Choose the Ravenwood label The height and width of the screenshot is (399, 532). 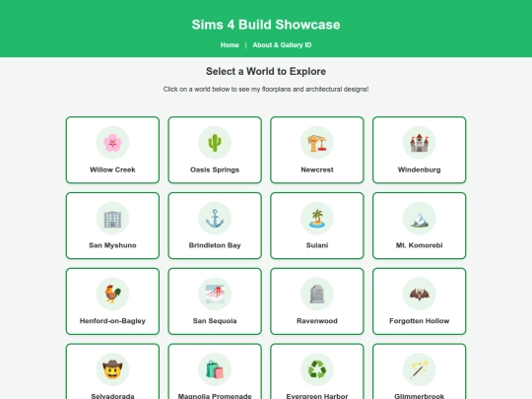(317, 321)
